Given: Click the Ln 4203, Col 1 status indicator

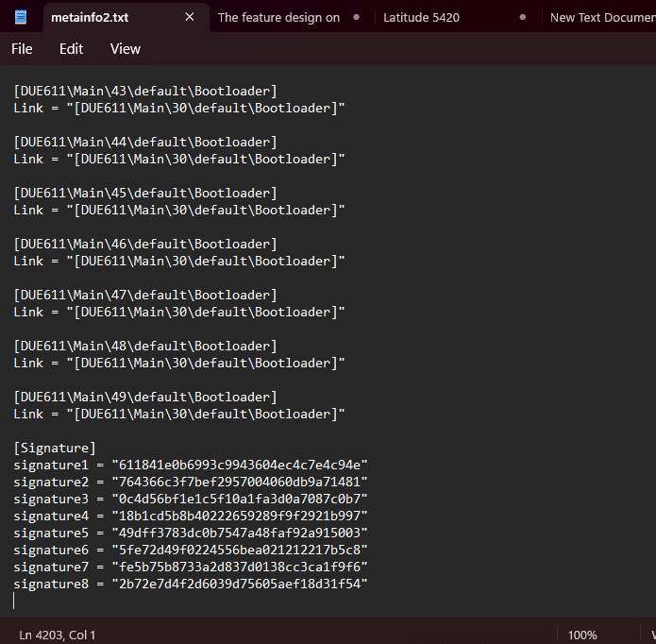Looking at the screenshot, I should pos(58,635).
